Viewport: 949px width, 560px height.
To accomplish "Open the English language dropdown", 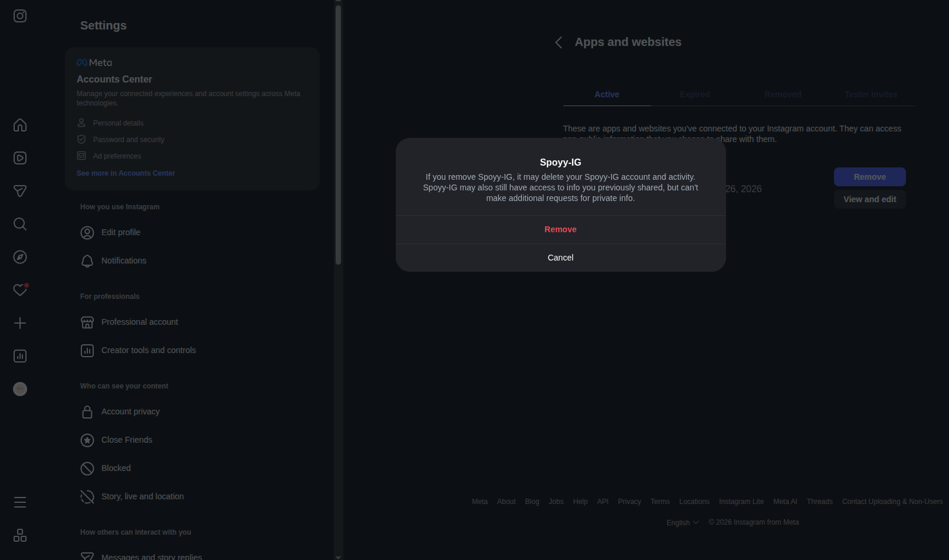I will [x=682, y=523].
